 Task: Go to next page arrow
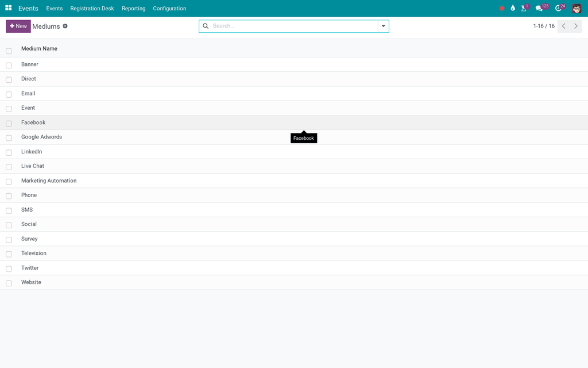click(576, 26)
